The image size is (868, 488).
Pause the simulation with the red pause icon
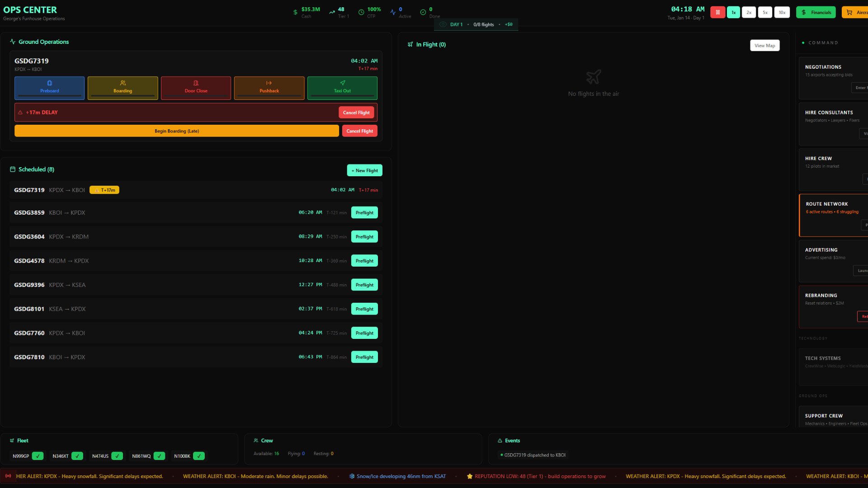tap(717, 12)
